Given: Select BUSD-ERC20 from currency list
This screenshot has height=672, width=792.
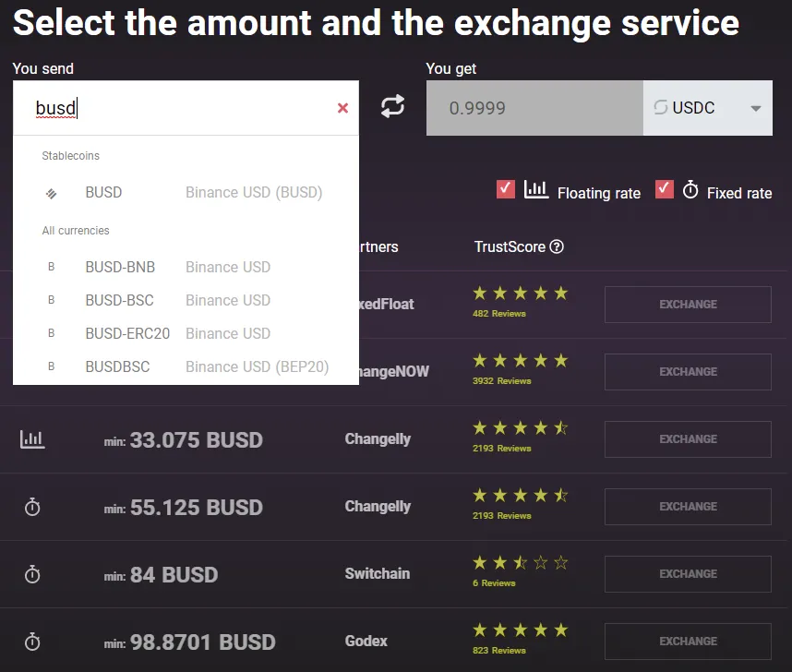Looking at the screenshot, I should click(186, 333).
